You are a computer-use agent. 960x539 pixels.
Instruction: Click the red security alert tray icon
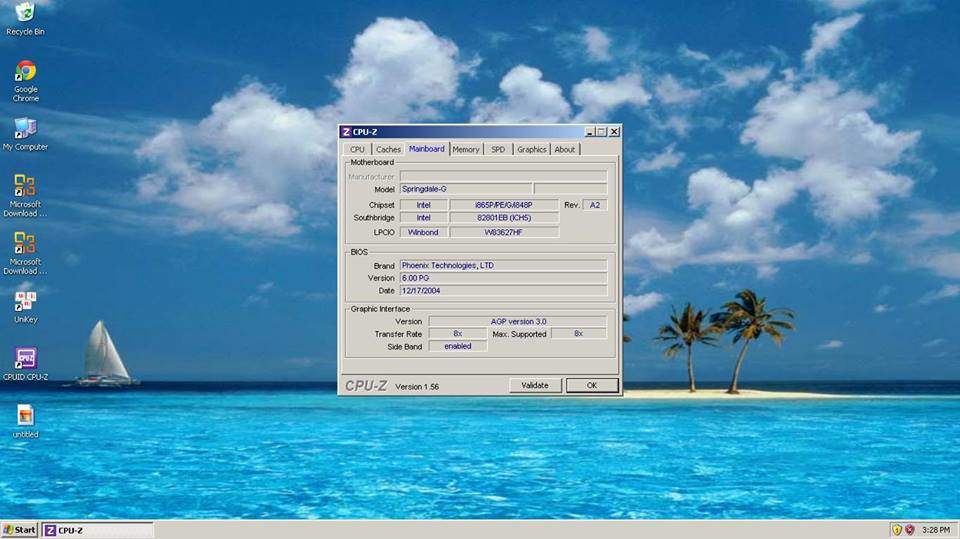pos(911,530)
